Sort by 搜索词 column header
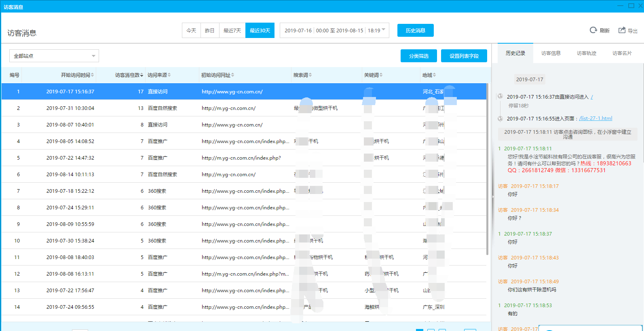Viewport: 644px width, 331px height. coord(302,75)
